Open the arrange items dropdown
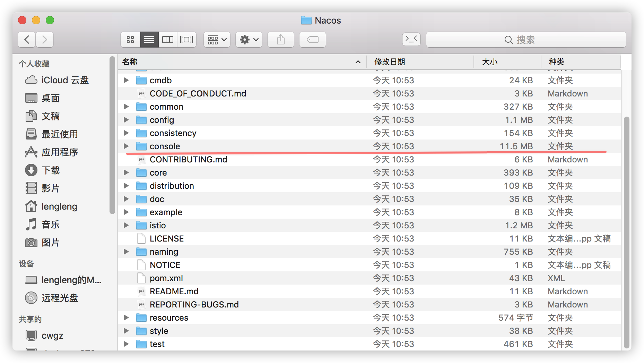 pos(217,40)
